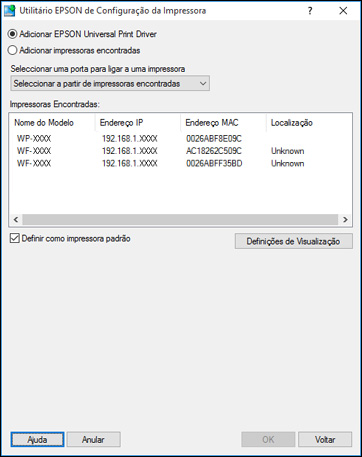Open the port selection dropdown
362x457 pixels.
(110, 83)
